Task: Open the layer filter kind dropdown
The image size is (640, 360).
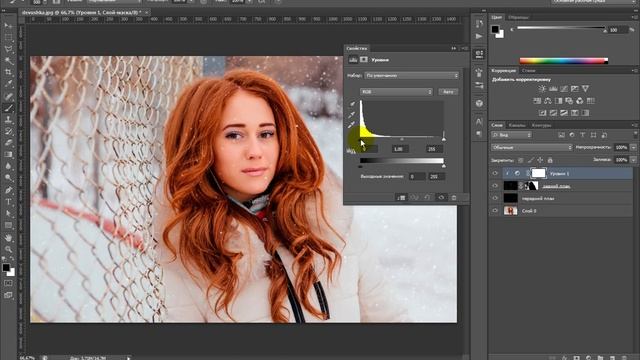Action: [512, 135]
